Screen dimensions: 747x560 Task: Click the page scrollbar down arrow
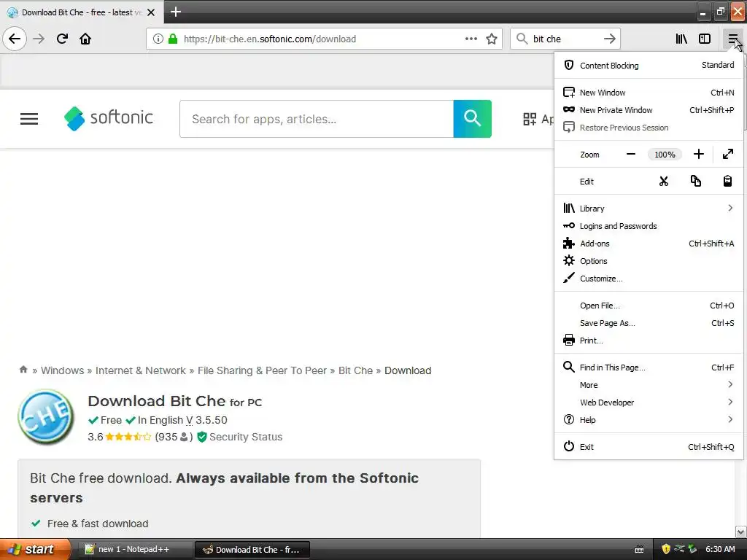(x=741, y=531)
